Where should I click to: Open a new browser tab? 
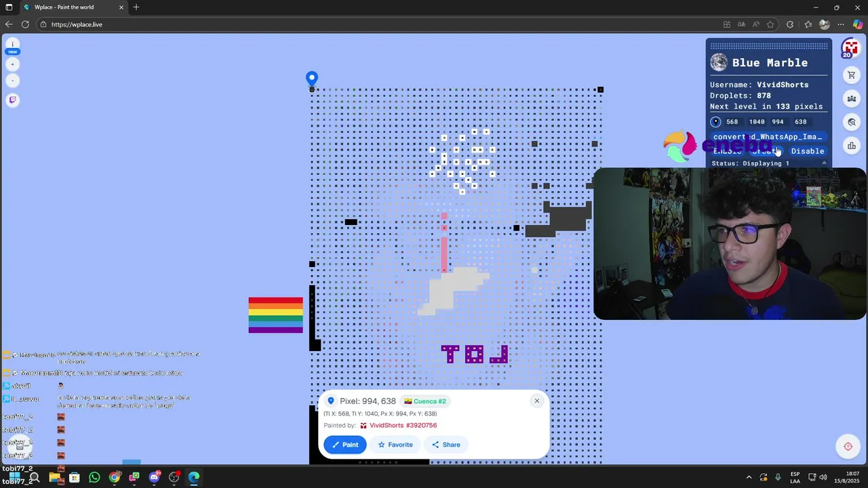click(x=136, y=7)
